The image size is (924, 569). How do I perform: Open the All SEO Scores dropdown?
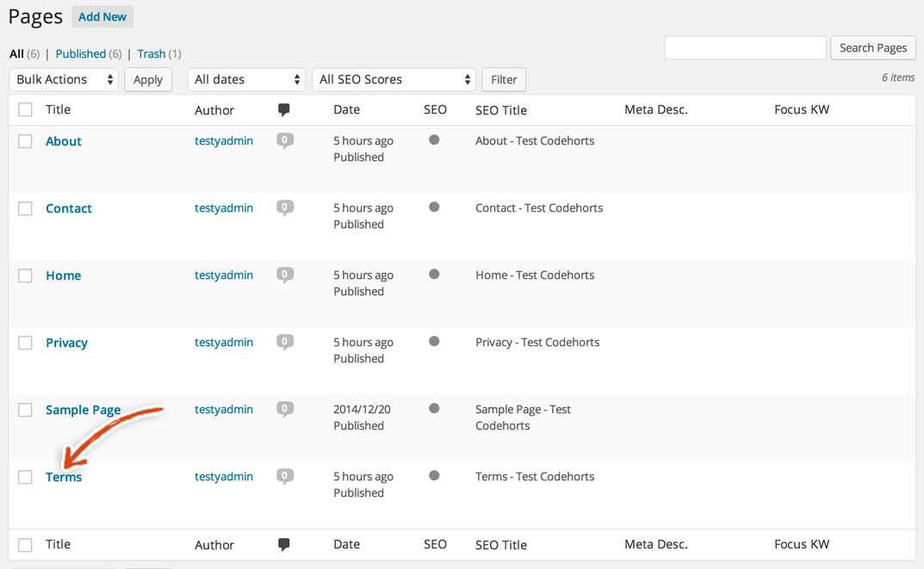pos(394,79)
